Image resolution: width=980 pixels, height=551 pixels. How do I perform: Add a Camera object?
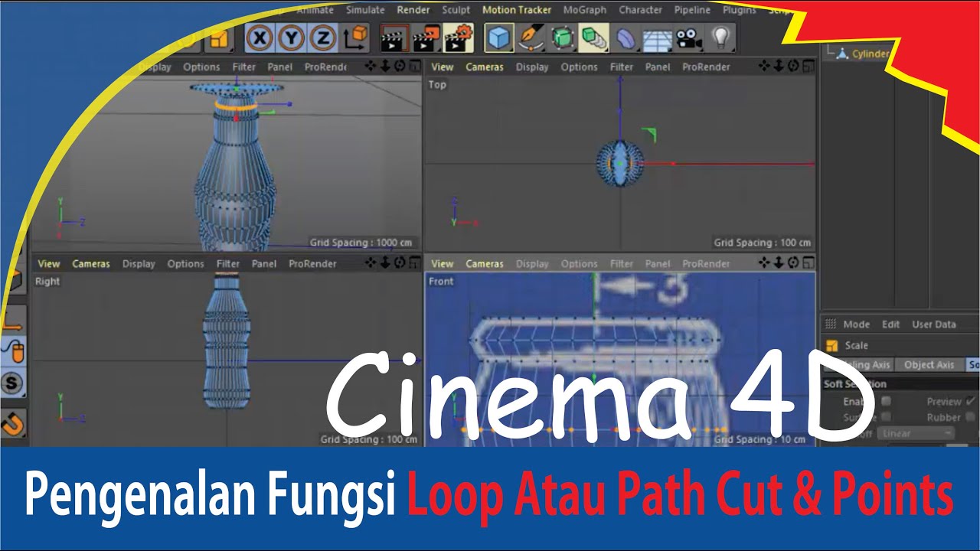pos(689,37)
